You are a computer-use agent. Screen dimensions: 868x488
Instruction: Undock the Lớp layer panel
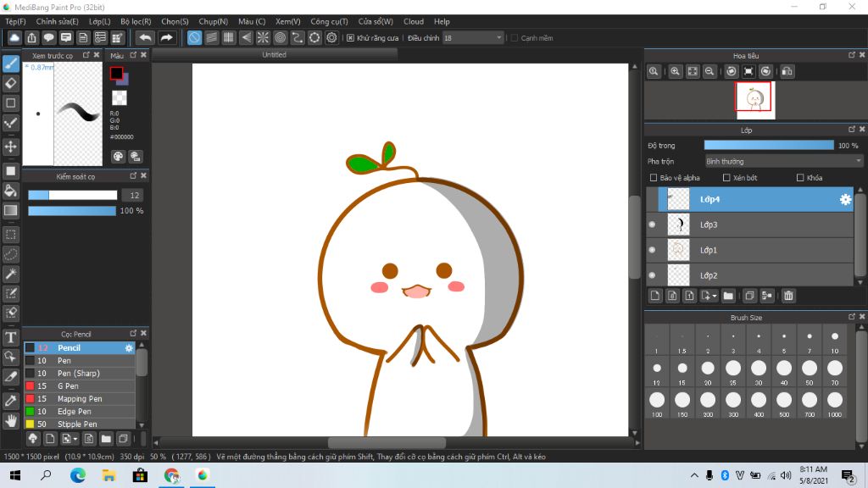[x=851, y=130]
